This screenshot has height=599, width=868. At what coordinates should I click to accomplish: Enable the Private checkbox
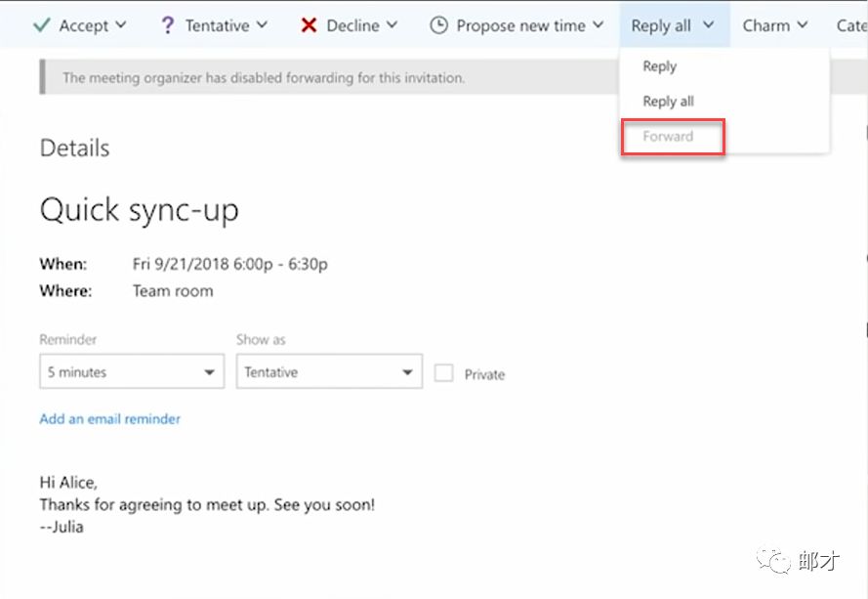[443, 373]
